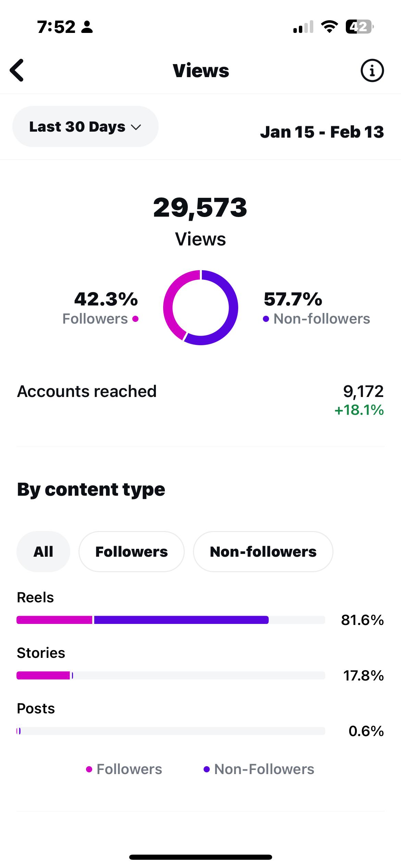Image resolution: width=401 pixels, height=868 pixels.
Task: Click the purple segment of the Reels bar
Action: [x=181, y=620]
